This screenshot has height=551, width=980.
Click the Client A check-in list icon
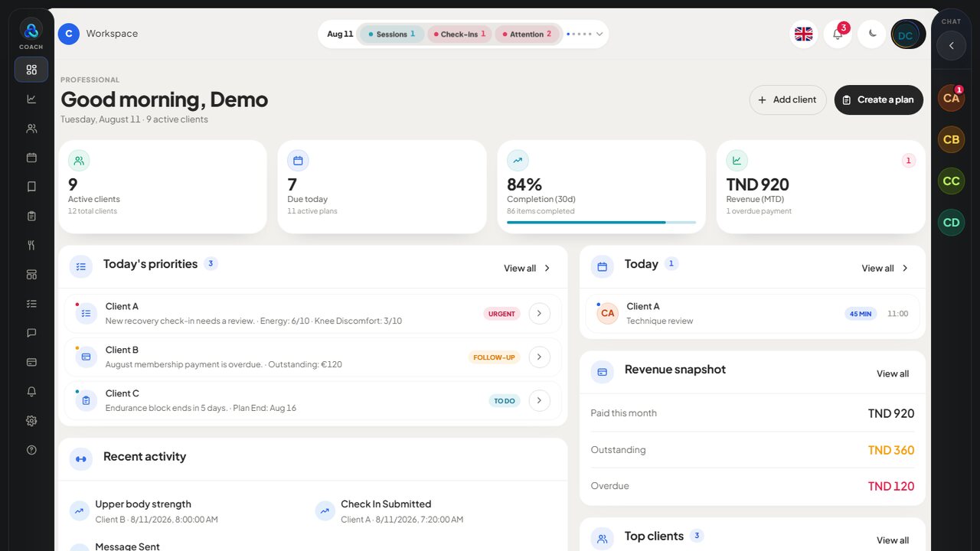pos(86,313)
